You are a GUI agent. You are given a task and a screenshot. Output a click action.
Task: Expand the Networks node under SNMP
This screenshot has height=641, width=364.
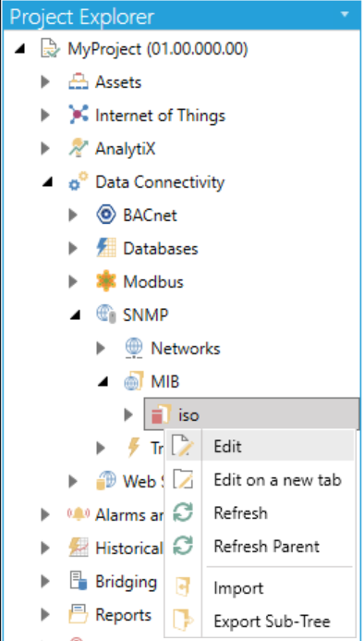(x=101, y=349)
